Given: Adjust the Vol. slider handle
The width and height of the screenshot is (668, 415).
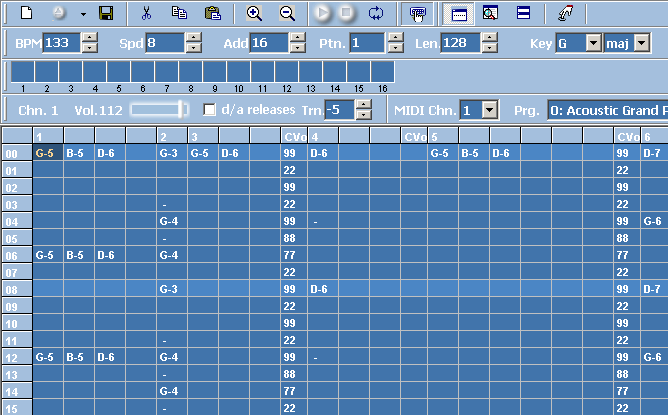Looking at the screenshot, I should [x=182, y=110].
